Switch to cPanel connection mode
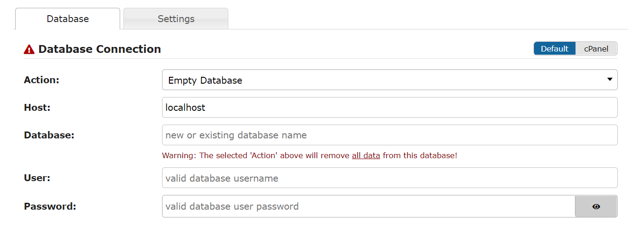The image size is (644, 240). pos(596,49)
